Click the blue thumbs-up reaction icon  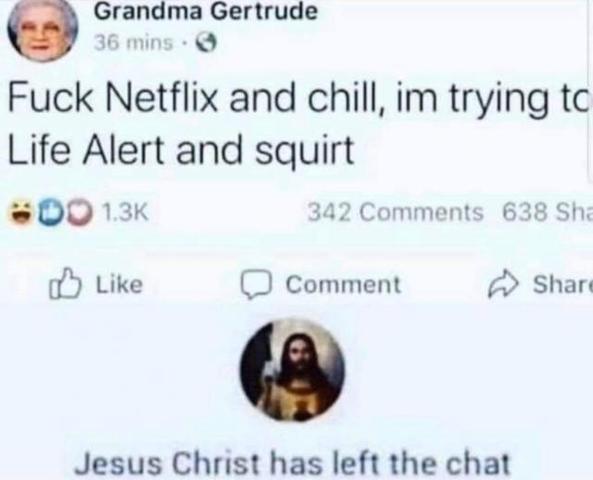tap(51, 213)
